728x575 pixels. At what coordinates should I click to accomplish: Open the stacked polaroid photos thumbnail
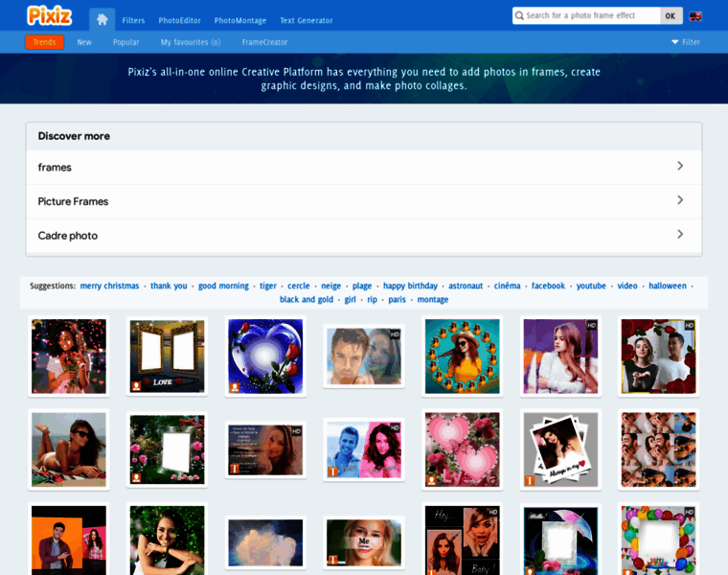tap(561, 449)
